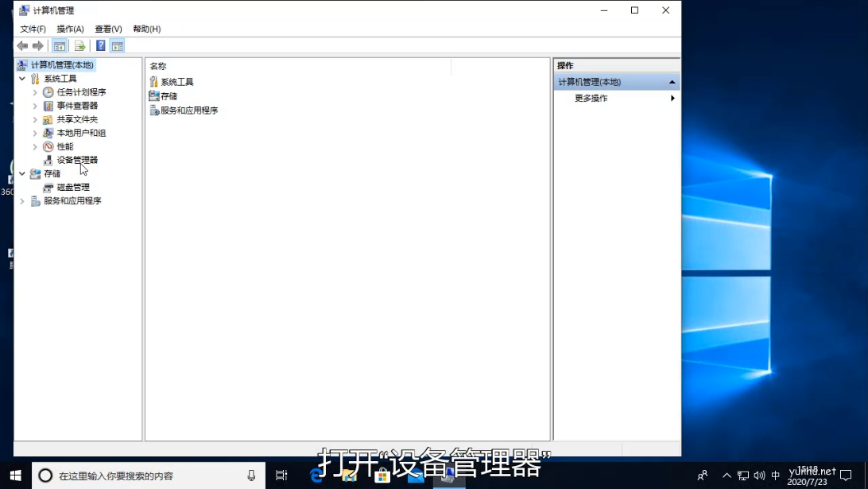
Task: Open 更多操作 in the actions pane
Action: pyautogui.click(x=591, y=98)
